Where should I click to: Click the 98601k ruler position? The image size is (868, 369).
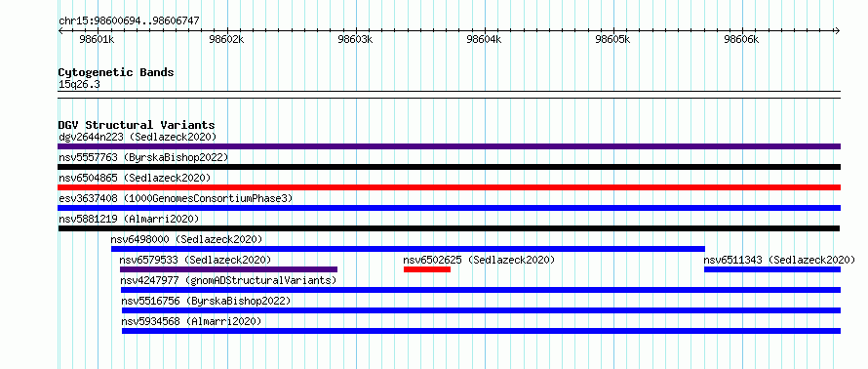click(97, 39)
